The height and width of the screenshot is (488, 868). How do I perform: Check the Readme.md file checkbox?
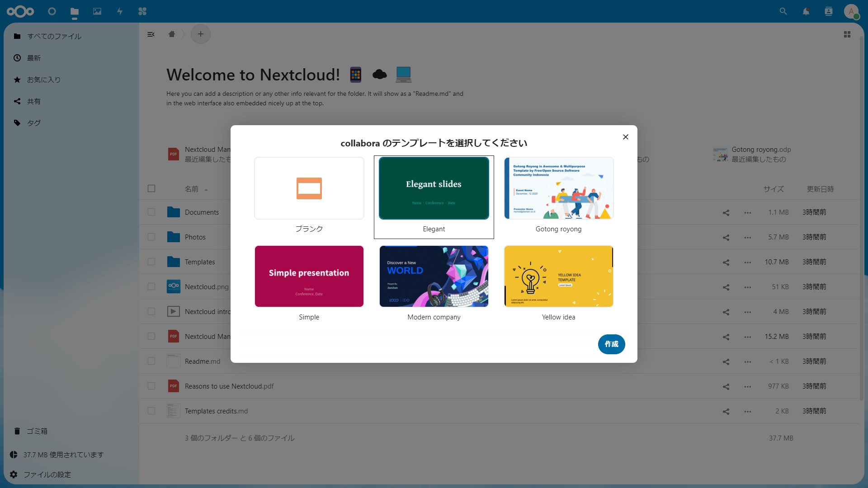point(151,361)
